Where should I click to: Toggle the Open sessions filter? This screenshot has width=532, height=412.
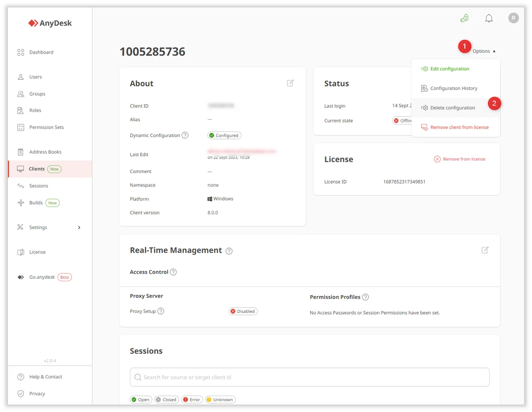click(x=141, y=400)
